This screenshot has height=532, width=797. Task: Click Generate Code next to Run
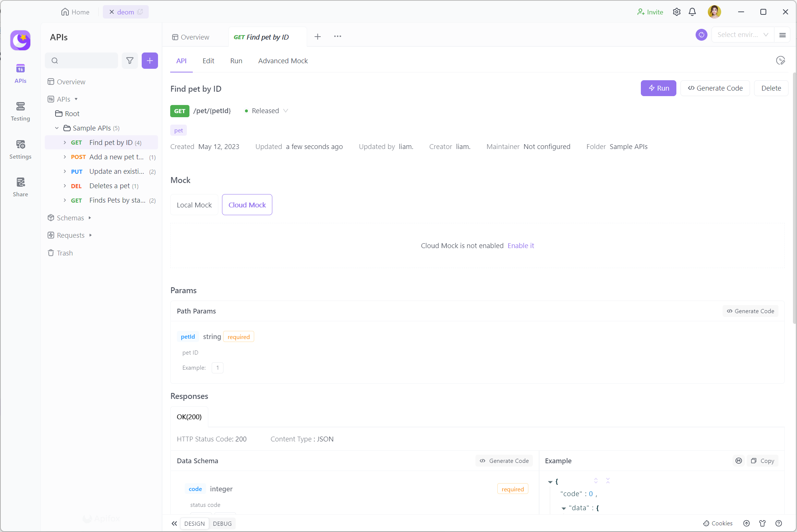[715, 88]
